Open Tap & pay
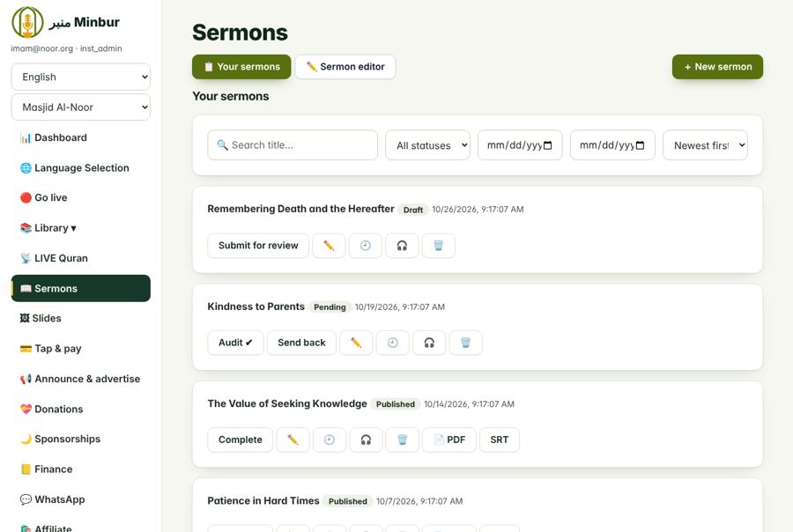This screenshot has width=793, height=532. [x=81, y=349]
